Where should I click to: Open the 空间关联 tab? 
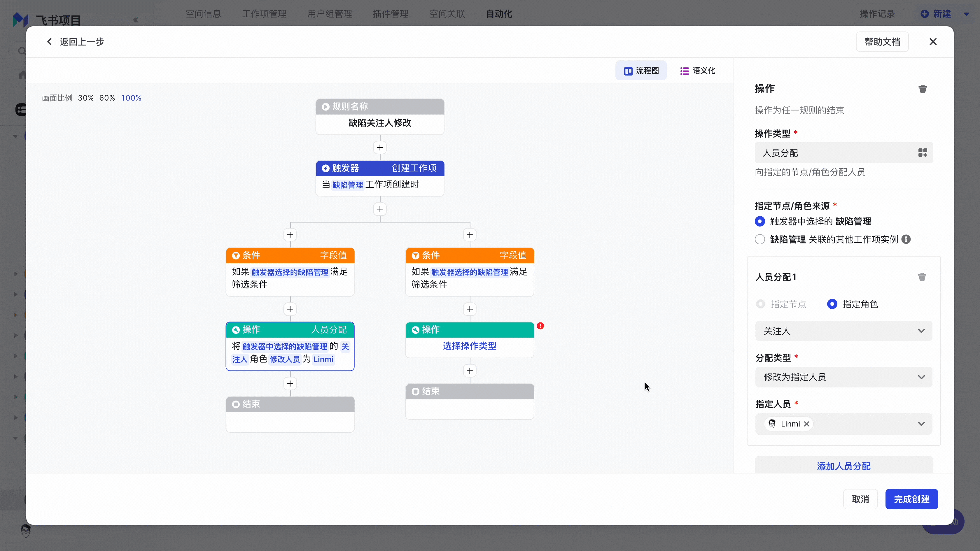pos(447,14)
